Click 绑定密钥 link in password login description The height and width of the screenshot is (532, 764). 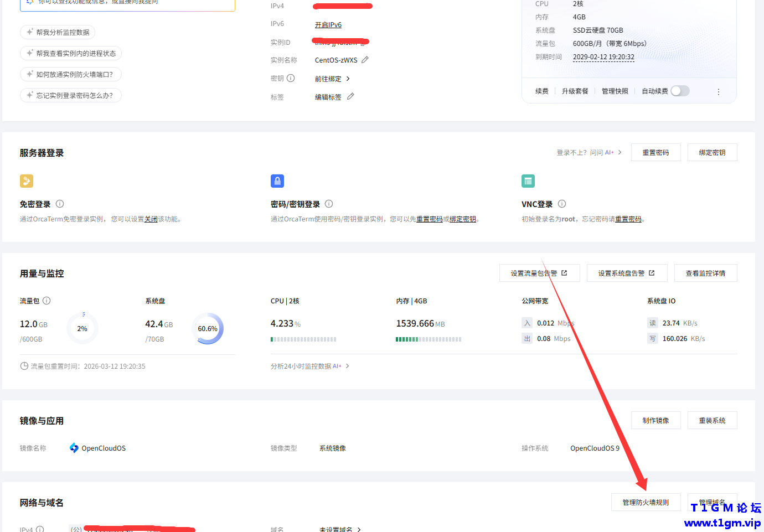tap(463, 219)
